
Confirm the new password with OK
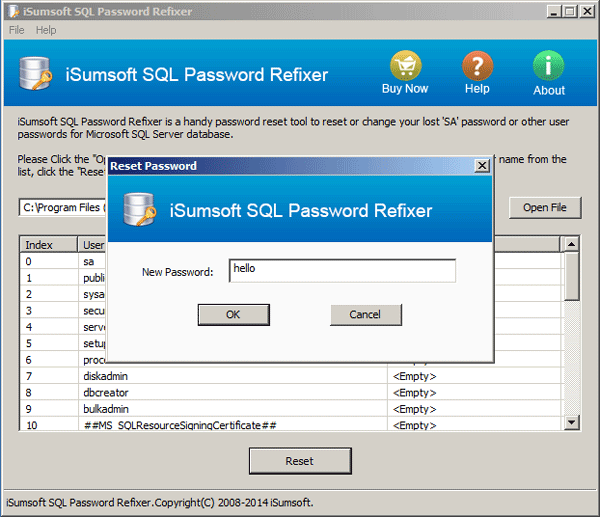click(x=233, y=315)
